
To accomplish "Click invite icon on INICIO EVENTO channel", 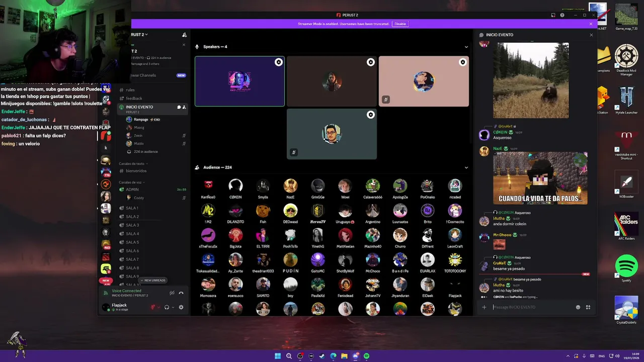I will click(184, 107).
